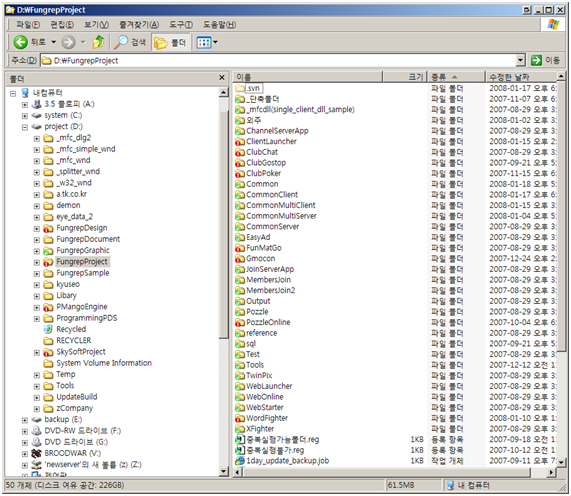Click the file list horizontal scroll-right arrow
The width and height of the screenshot is (571, 496).
coord(551,472)
